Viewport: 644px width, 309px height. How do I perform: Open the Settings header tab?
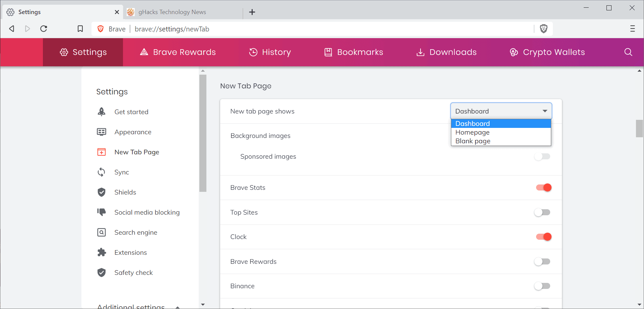click(83, 52)
